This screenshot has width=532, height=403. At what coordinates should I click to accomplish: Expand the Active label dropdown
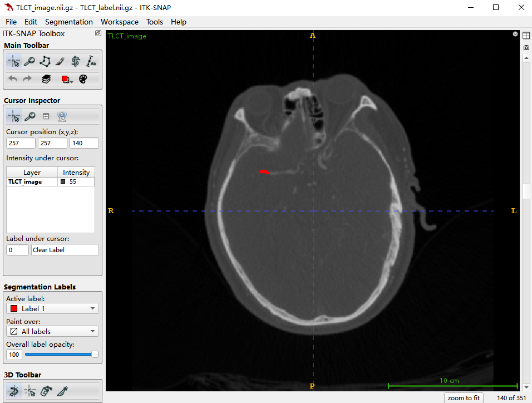52,308
